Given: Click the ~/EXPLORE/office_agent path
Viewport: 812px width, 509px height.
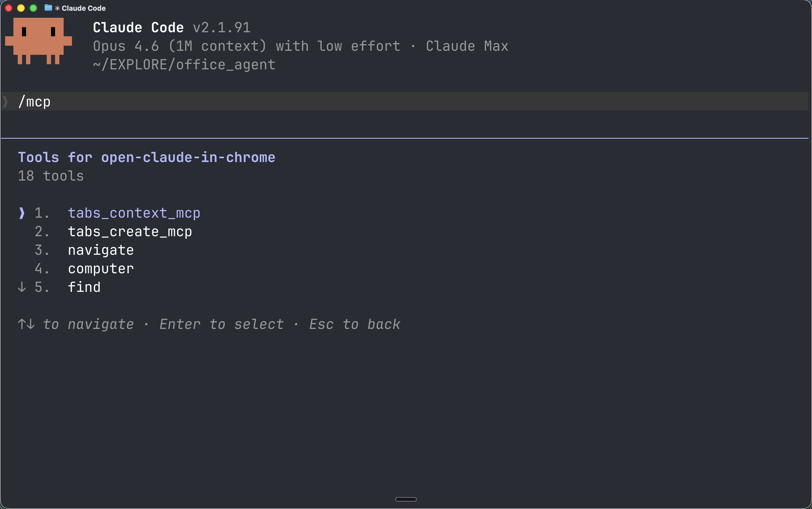Looking at the screenshot, I should [x=184, y=64].
